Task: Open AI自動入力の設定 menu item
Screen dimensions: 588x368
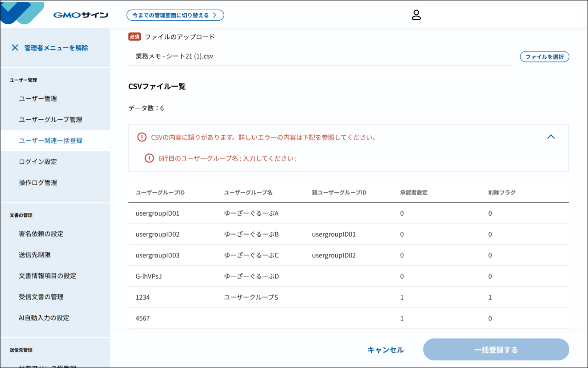Action: (44, 318)
